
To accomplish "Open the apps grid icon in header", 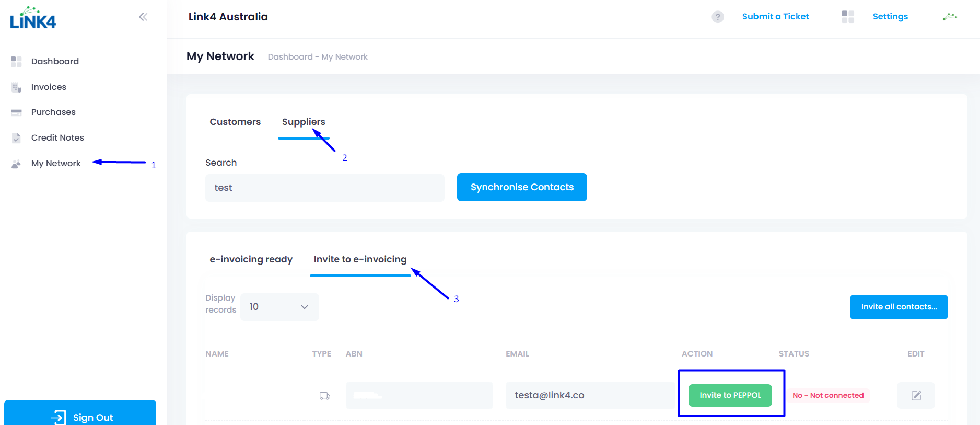I will pyautogui.click(x=847, y=17).
